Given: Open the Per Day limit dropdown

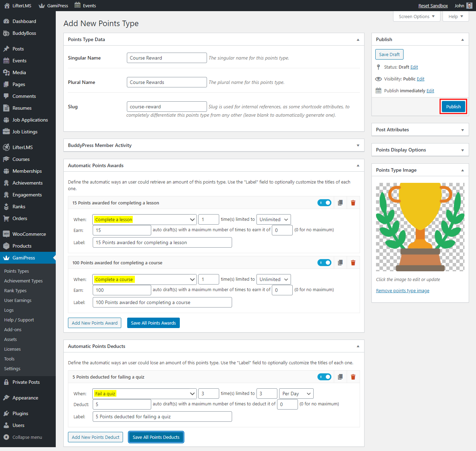Looking at the screenshot, I should [296, 393].
